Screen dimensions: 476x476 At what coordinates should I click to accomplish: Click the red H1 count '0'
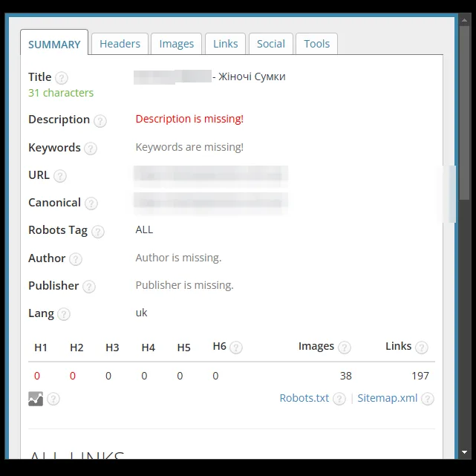point(37,376)
